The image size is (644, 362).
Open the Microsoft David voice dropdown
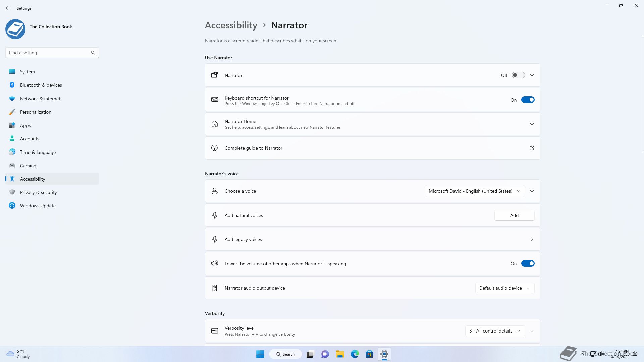pyautogui.click(x=475, y=191)
